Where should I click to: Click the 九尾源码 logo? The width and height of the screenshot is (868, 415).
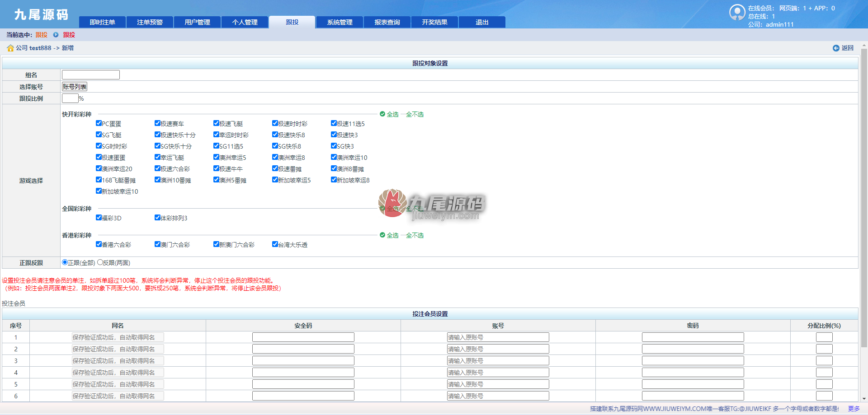(x=41, y=14)
